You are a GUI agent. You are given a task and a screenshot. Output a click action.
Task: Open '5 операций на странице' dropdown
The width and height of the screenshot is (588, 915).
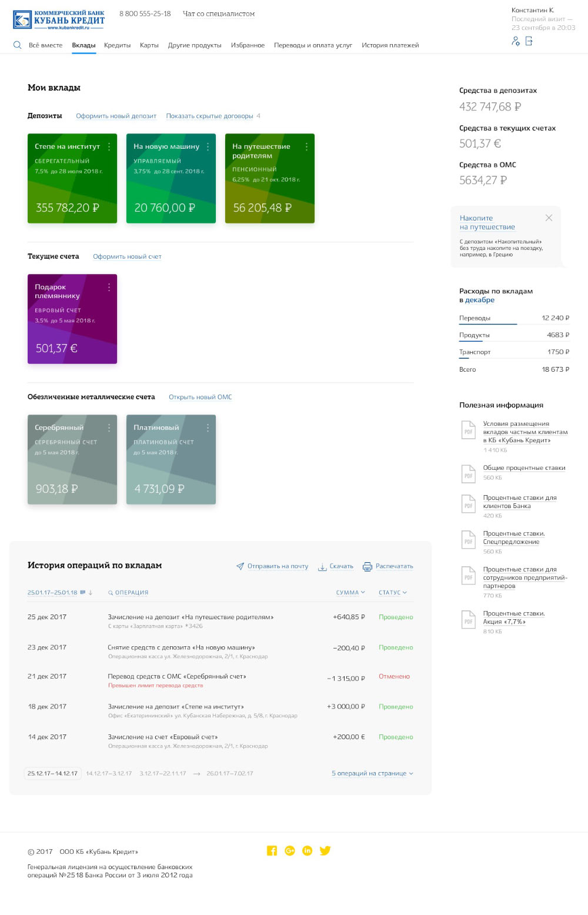[x=372, y=773]
